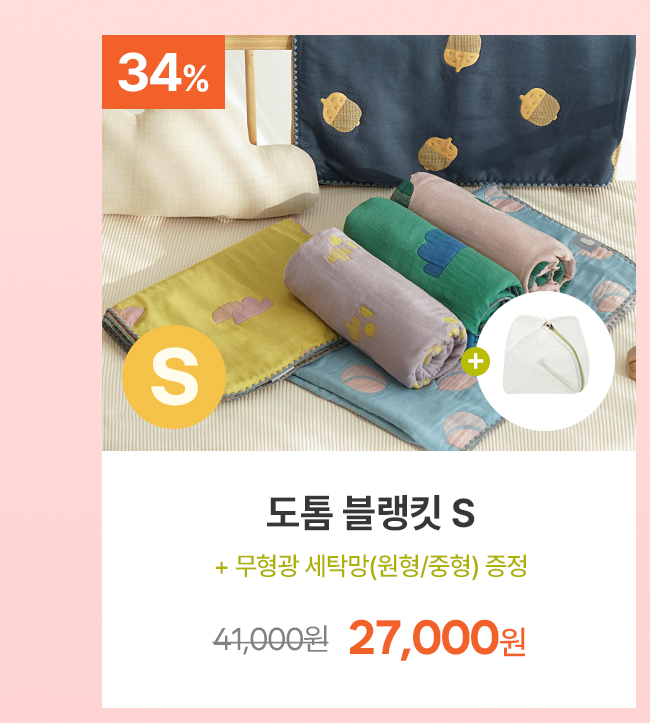Click the blue tulip motif on green blanket

coord(442,252)
